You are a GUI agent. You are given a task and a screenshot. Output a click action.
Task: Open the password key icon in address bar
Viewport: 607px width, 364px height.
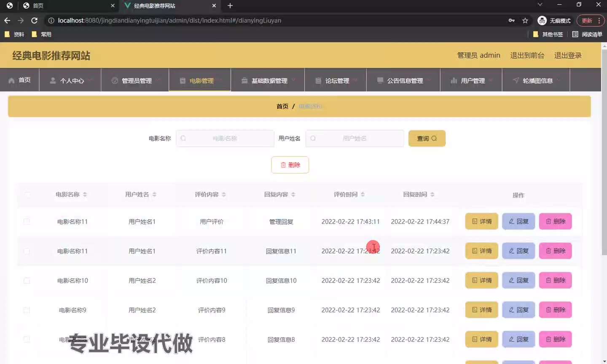(511, 20)
